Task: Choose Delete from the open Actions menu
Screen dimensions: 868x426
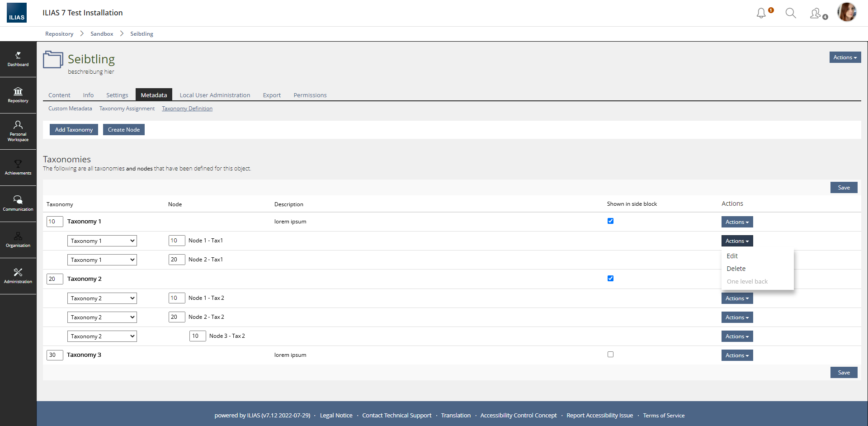Action: 736,269
